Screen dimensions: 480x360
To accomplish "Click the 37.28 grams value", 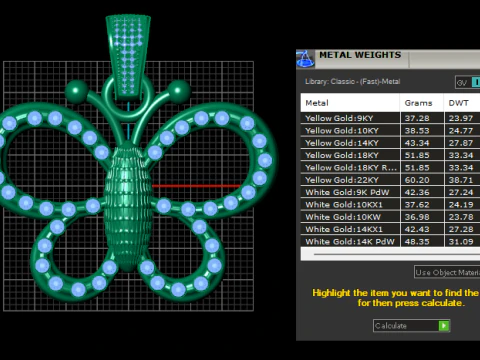I will click(417, 118).
